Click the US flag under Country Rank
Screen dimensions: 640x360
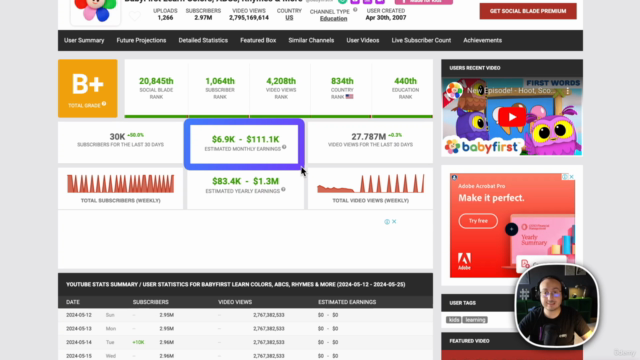point(349,97)
